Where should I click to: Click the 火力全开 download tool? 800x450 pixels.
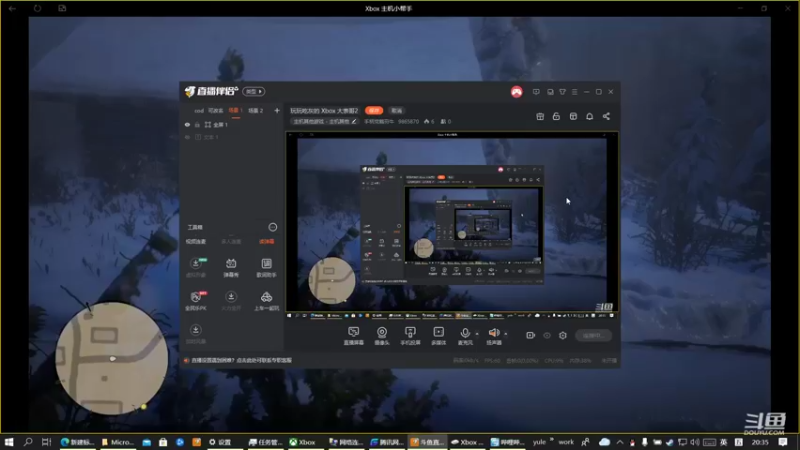point(231,301)
